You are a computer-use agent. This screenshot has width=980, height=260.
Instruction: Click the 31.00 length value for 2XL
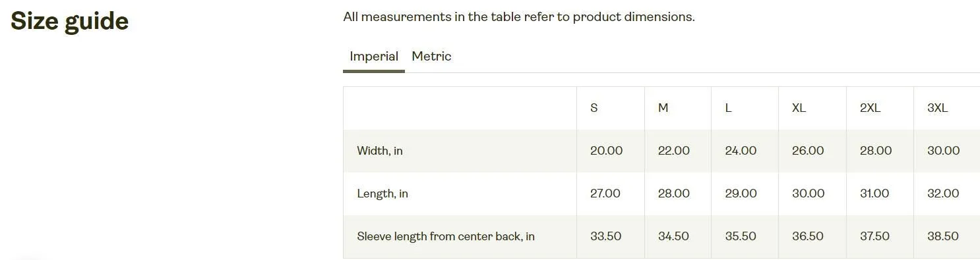click(x=874, y=194)
